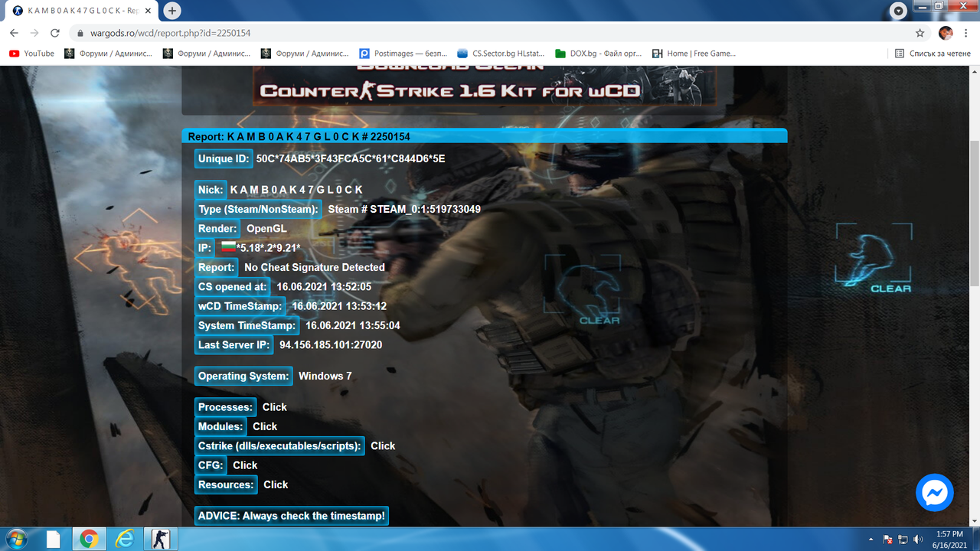Select the OpenGL render value
The image size is (980, 551).
point(266,228)
